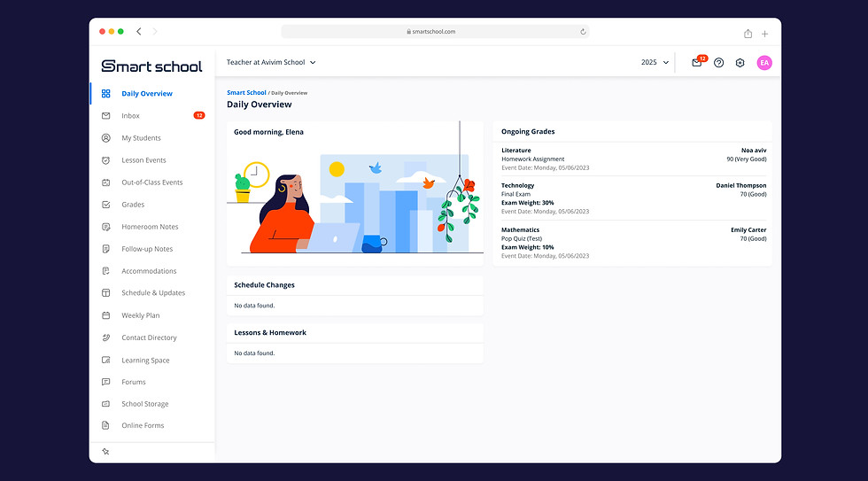Open the 2025 year dropdown
Screen dimensions: 868x481
655,63
